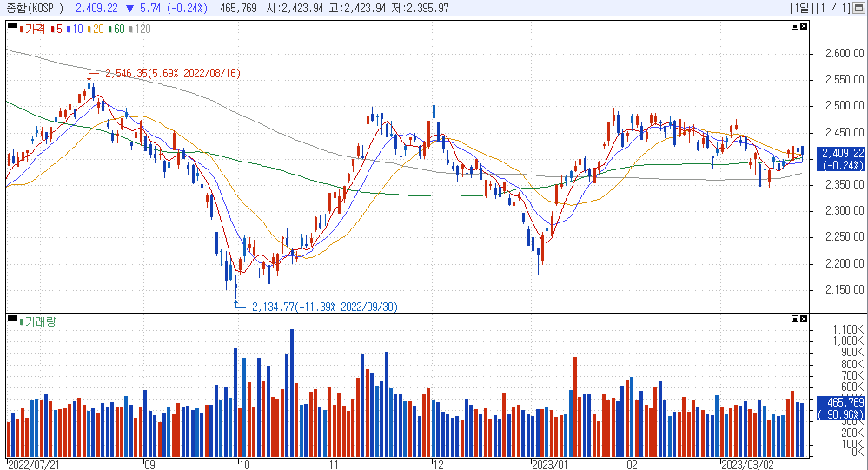868x470 pixels.
Task: Click the 시:2,423.94 open value
Action: point(295,9)
